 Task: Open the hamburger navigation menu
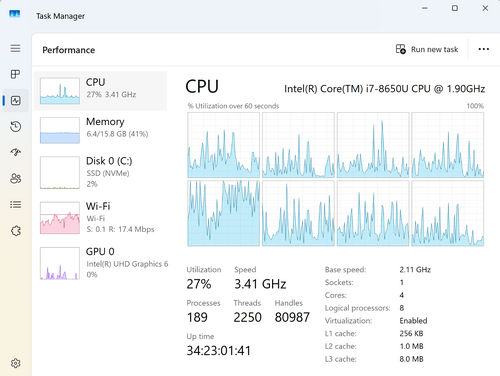15,49
